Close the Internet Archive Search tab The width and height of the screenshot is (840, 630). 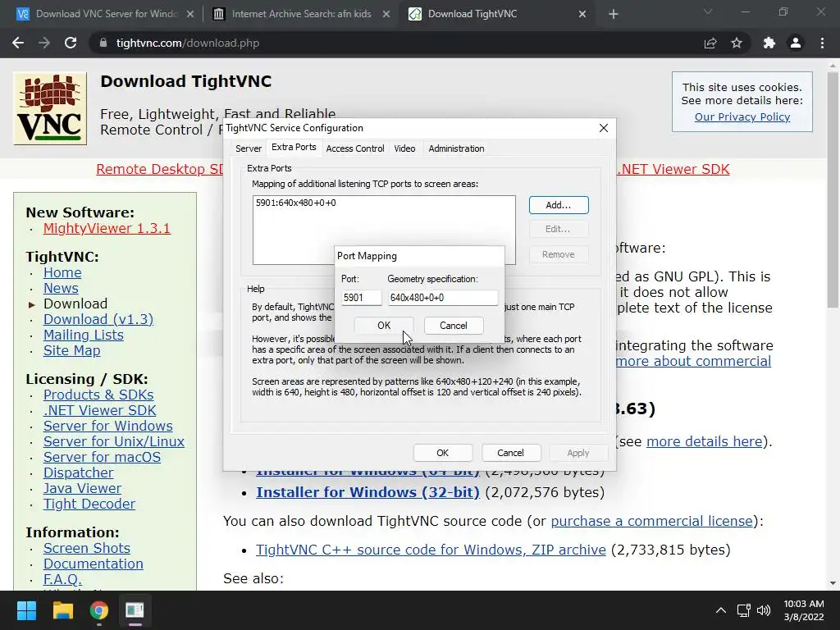[x=386, y=15]
